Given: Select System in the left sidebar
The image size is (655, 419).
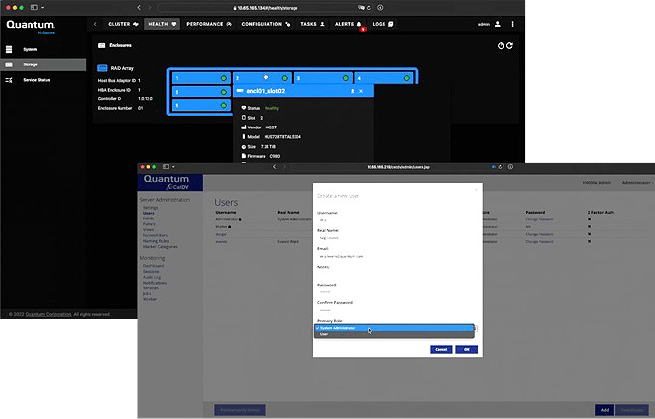Looking at the screenshot, I should click(30, 48).
